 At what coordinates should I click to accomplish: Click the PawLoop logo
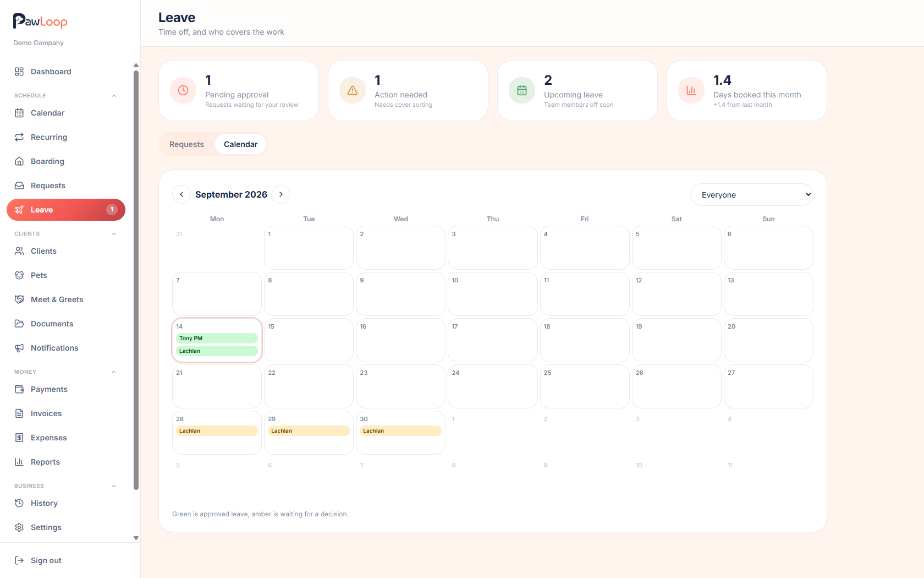point(40,21)
